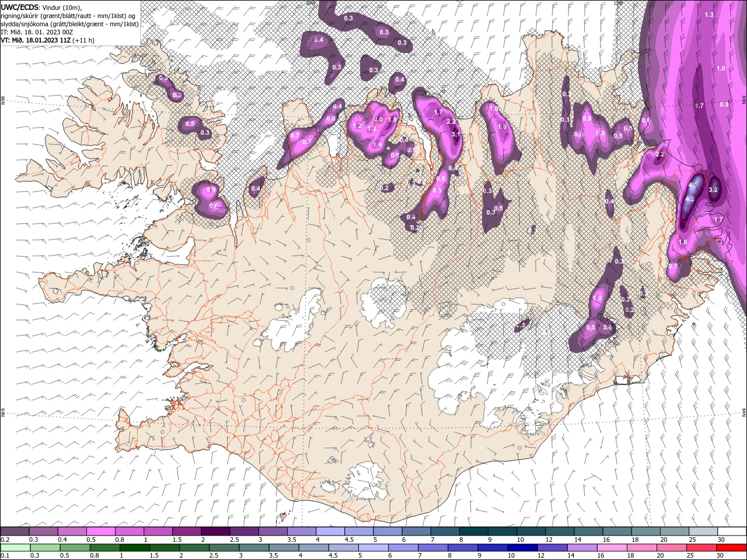Pick the bright red swatch labelled 30 in rain legend

(731, 548)
